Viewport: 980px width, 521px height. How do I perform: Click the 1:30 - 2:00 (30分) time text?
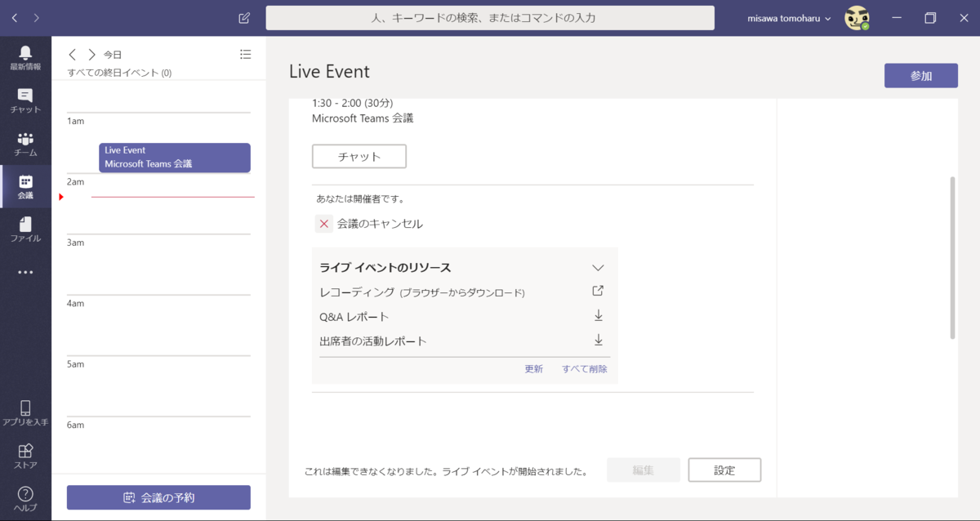(353, 103)
